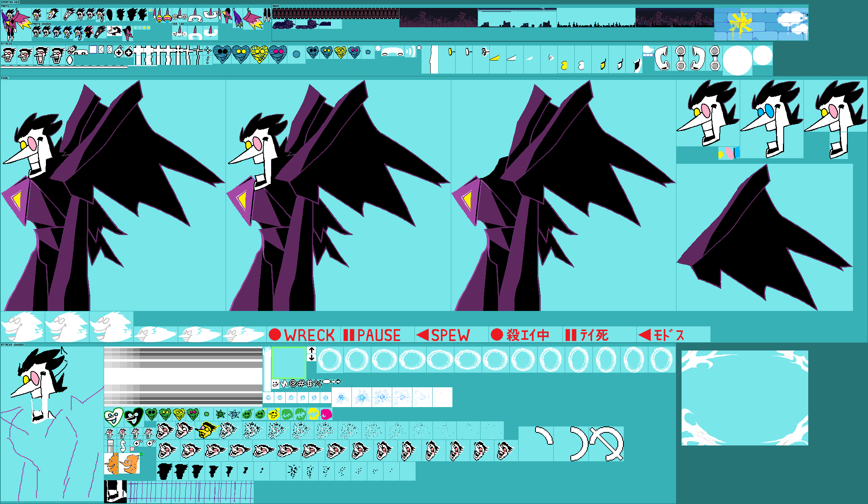Open the purple line-art Spamton sketch
868x504 pixels.
pyautogui.click(x=51, y=424)
